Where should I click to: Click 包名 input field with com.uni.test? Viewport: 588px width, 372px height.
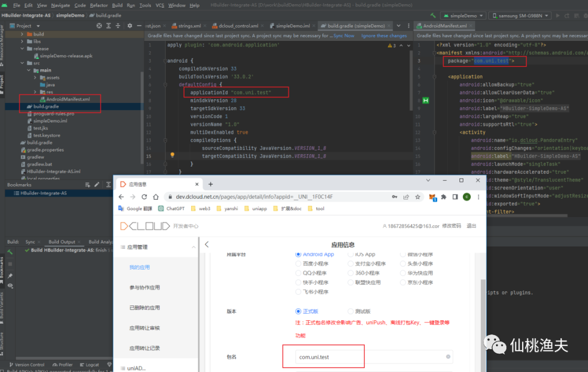coord(373,357)
